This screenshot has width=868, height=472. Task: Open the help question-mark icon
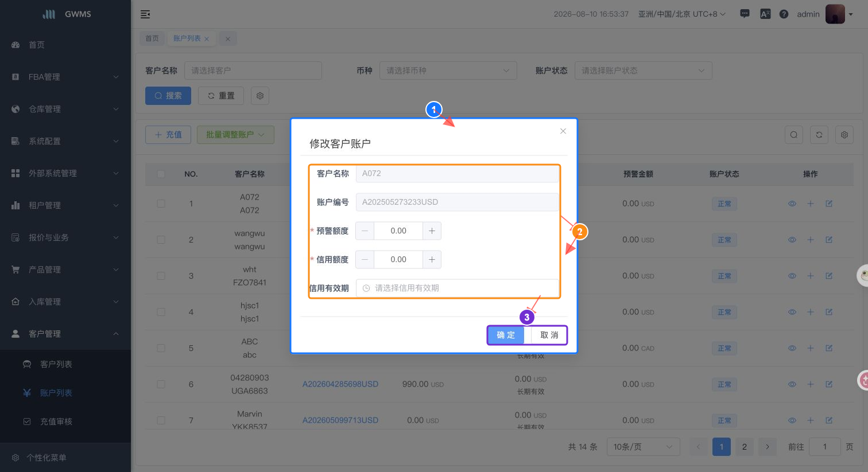pyautogui.click(x=784, y=14)
